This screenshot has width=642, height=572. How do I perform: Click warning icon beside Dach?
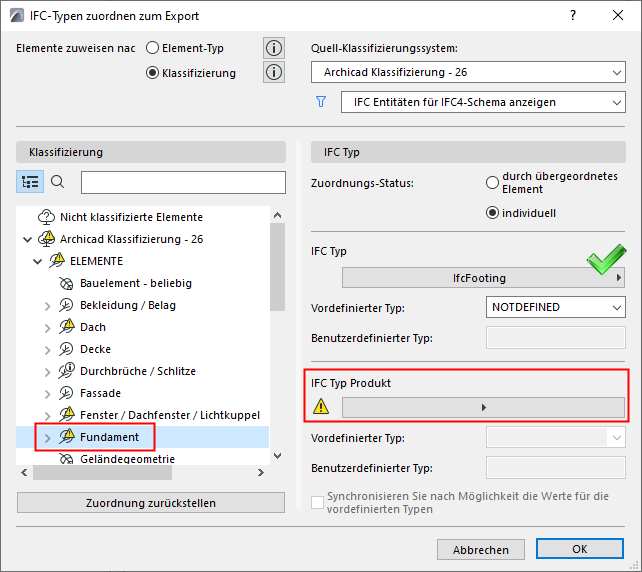coord(67,326)
